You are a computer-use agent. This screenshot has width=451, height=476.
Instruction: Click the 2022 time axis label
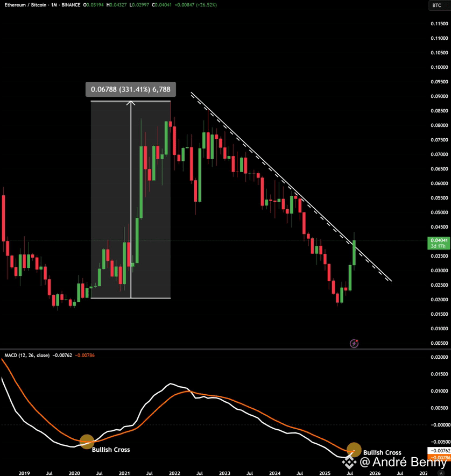click(174, 473)
